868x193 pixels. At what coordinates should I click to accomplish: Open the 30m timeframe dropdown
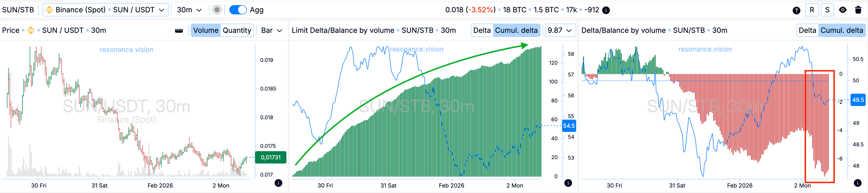pyautogui.click(x=189, y=10)
